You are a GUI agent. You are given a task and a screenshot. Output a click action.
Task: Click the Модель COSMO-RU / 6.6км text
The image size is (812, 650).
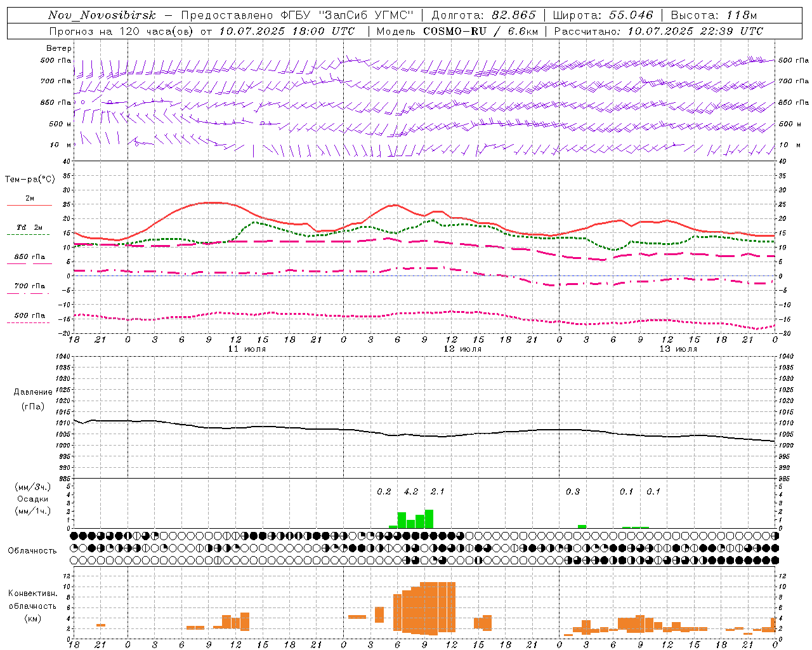[x=457, y=31]
